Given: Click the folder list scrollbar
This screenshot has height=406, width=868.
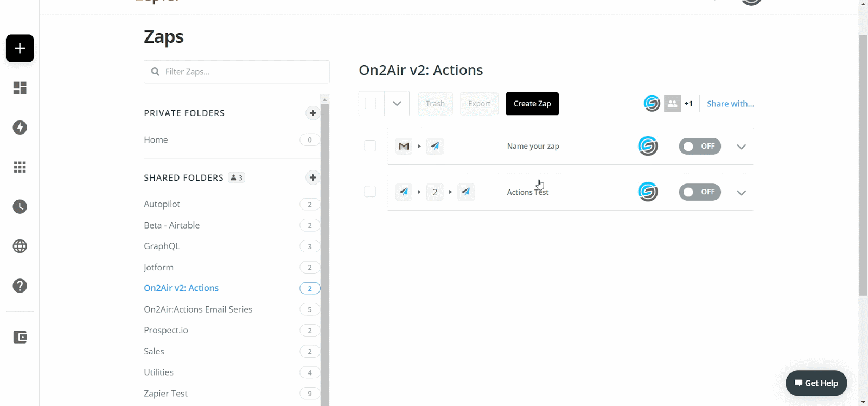Looking at the screenshot, I should 325,250.
